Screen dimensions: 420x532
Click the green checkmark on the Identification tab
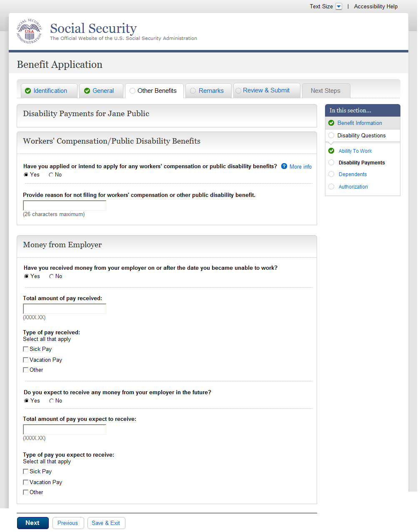click(x=28, y=91)
